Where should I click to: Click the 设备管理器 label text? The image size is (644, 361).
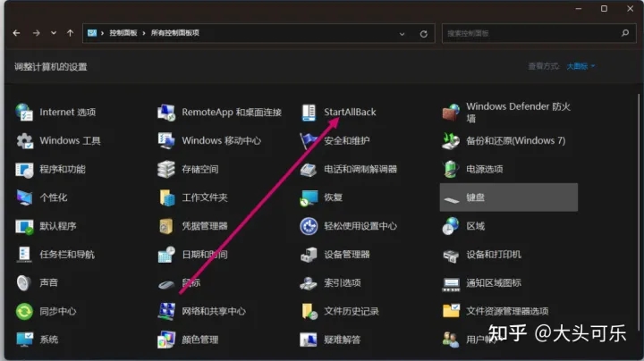347,255
